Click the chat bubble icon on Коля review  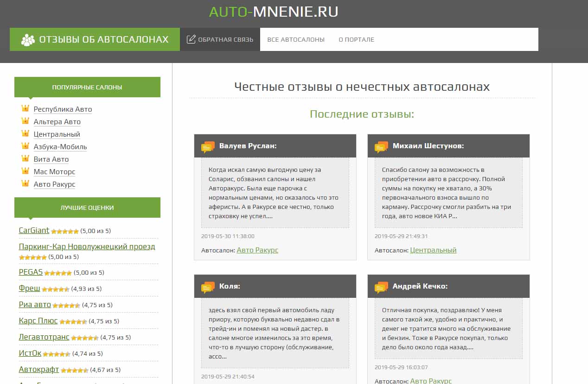[208, 287]
